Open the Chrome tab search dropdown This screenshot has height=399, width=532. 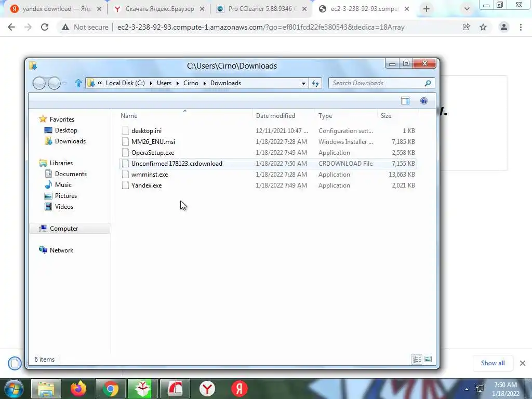467,9
